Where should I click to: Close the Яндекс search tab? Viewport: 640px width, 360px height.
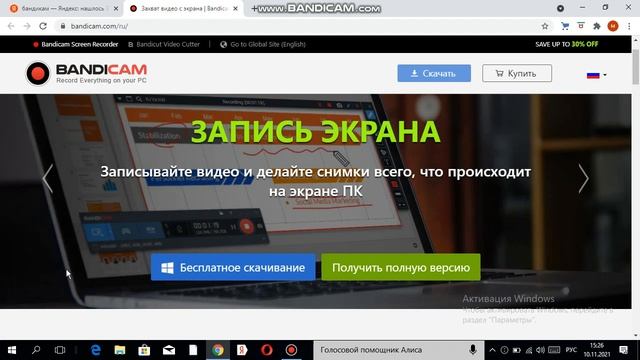[x=116, y=9]
